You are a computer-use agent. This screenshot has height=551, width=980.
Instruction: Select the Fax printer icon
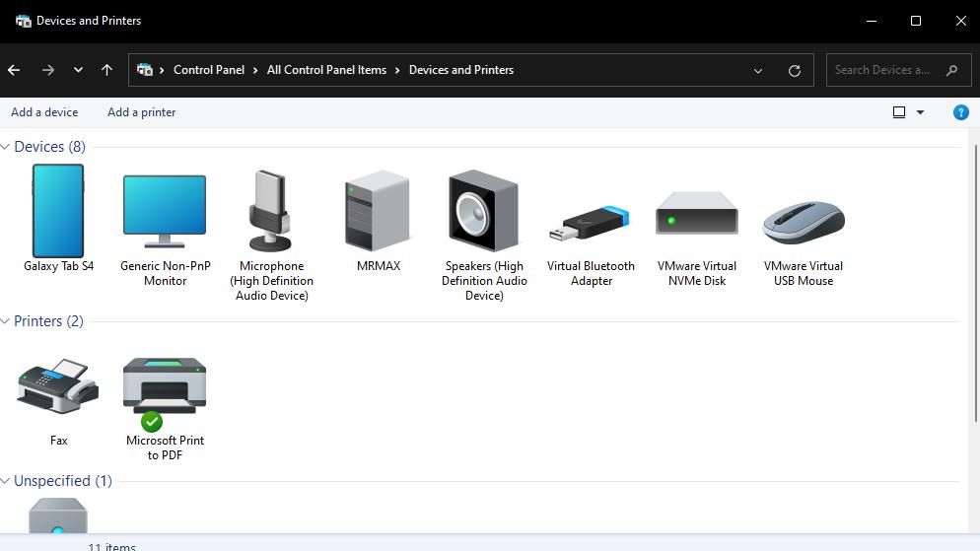pos(58,385)
